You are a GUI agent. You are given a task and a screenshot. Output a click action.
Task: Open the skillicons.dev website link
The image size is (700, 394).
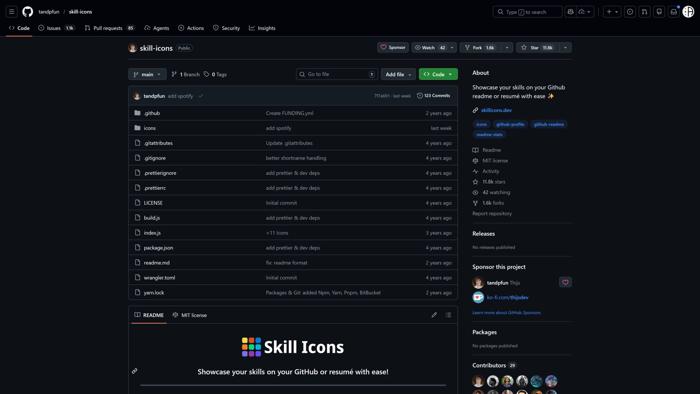(x=496, y=110)
